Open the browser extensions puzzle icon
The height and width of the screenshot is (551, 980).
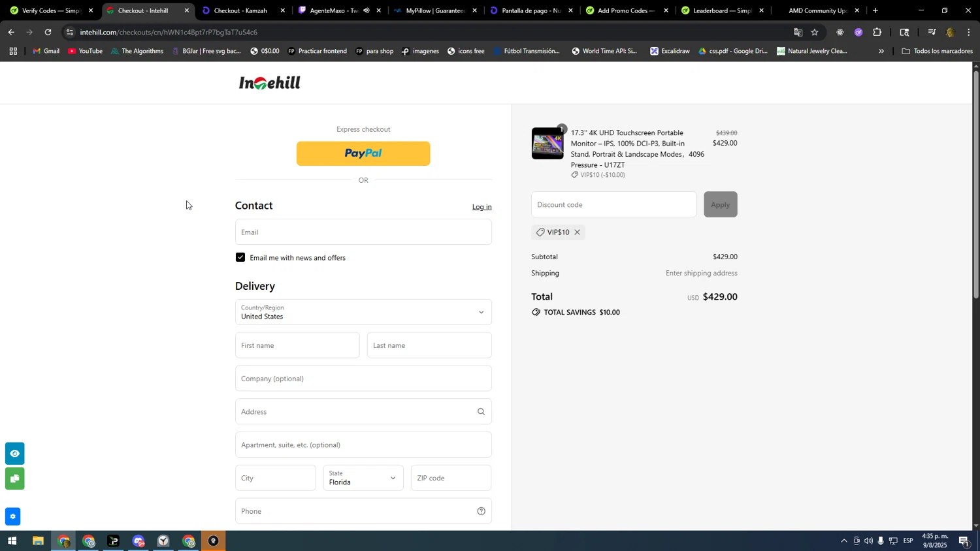[877, 32]
